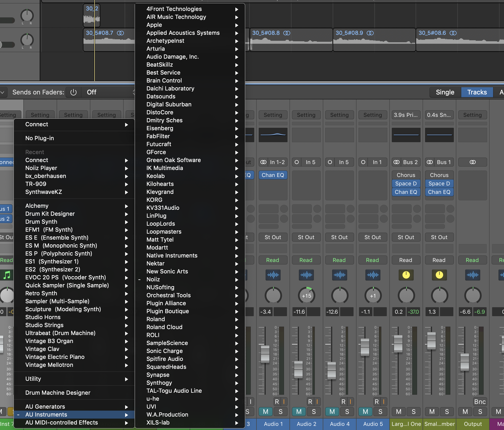Click Chan EQ on Smal...mber channel
504x430 pixels.
(x=439, y=192)
